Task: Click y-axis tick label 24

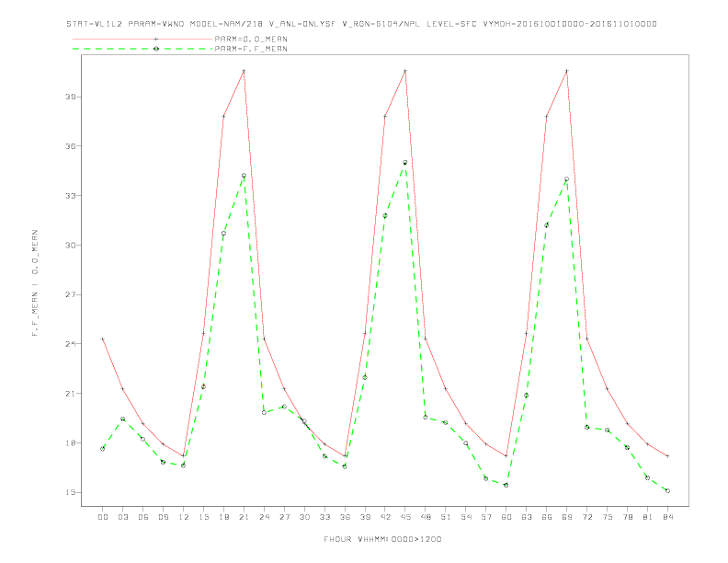Action: 71,344
